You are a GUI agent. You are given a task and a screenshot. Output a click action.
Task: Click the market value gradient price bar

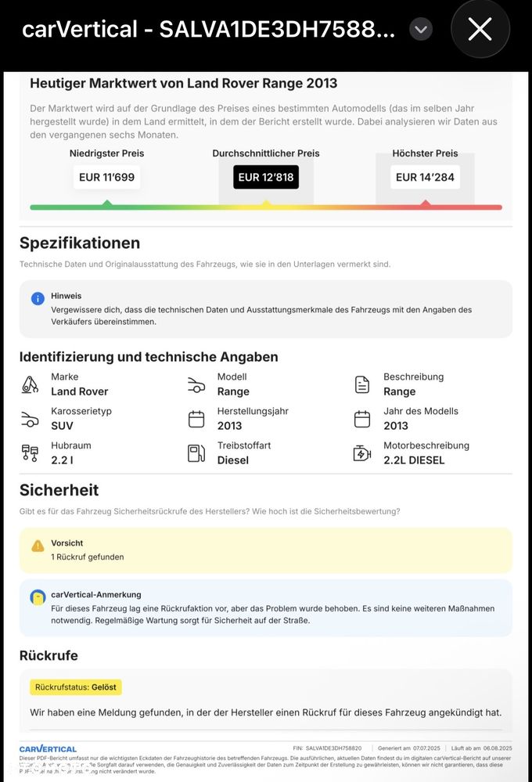[266, 207]
